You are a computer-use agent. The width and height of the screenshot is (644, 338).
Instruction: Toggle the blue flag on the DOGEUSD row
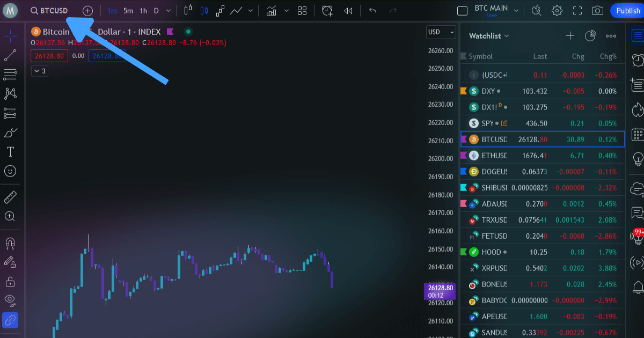464,172
